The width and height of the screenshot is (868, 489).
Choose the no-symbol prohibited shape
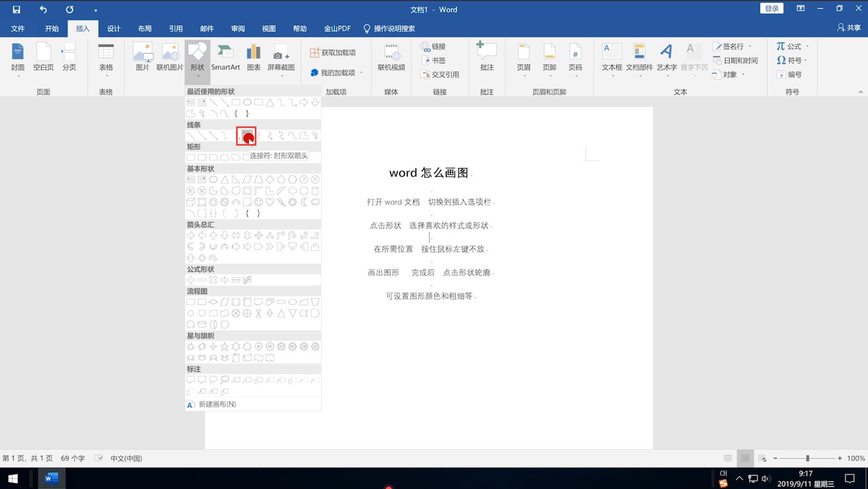[x=225, y=202]
